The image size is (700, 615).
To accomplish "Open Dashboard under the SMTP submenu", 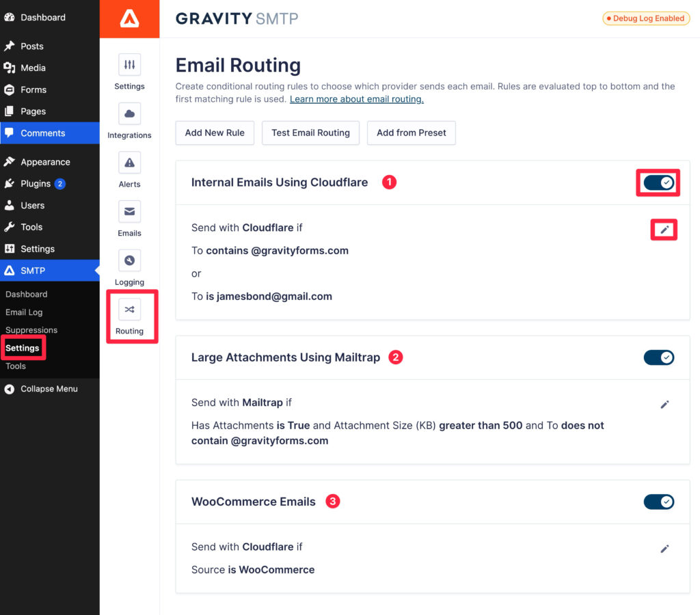I will tap(27, 294).
